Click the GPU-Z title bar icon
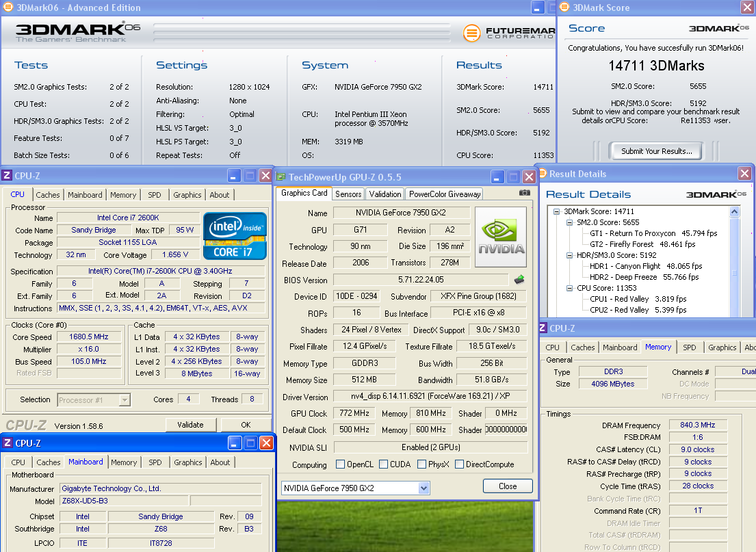The height and width of the screenshot is (552, 756). click(281, 177)
